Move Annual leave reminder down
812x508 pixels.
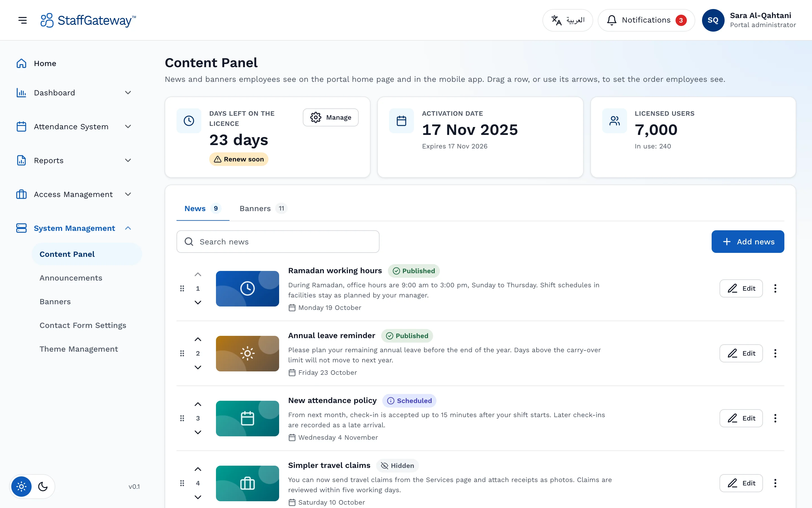[198, 367]
